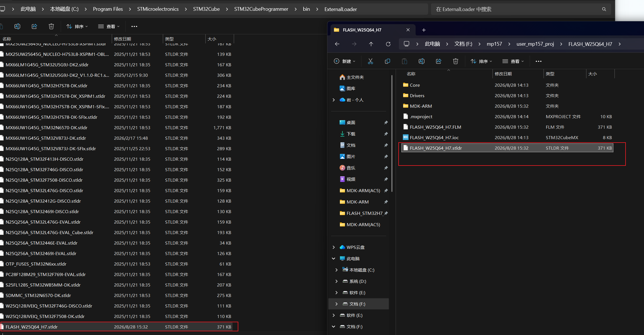The width and height of the screenshot is (644, 335).
Task: Click the Program Files breadcrumb in the left window
Action: pos(108,9)
